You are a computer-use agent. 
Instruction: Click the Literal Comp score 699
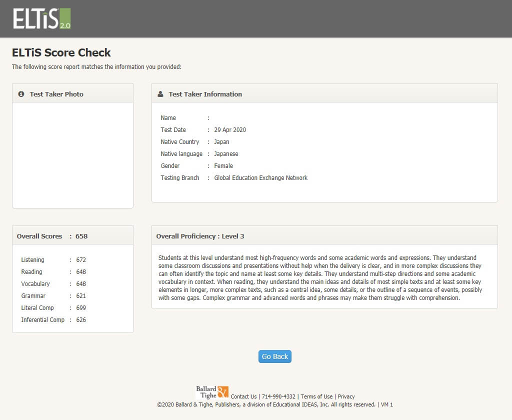pos(81,308)
